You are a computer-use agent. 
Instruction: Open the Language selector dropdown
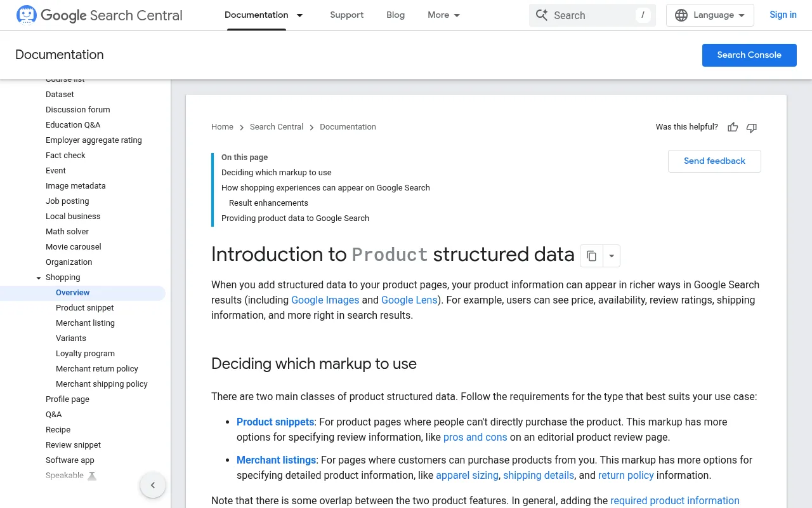coord(710,15)
